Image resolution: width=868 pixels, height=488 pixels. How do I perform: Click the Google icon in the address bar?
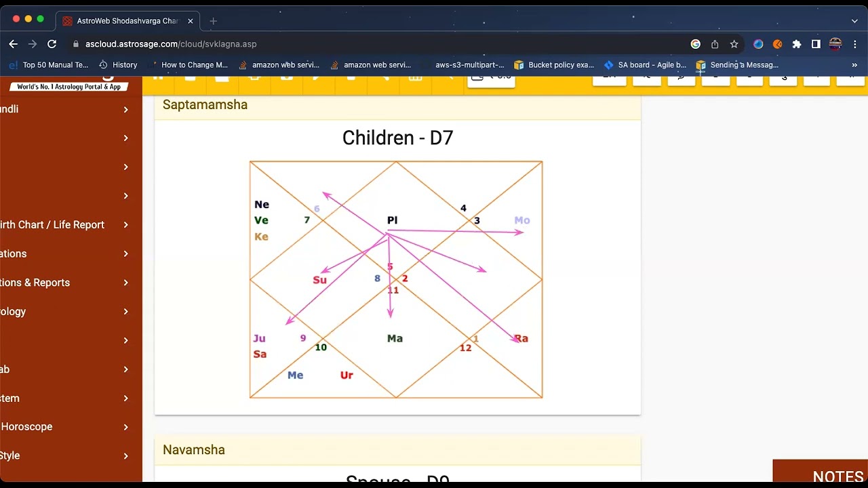(x=696, y=44)
